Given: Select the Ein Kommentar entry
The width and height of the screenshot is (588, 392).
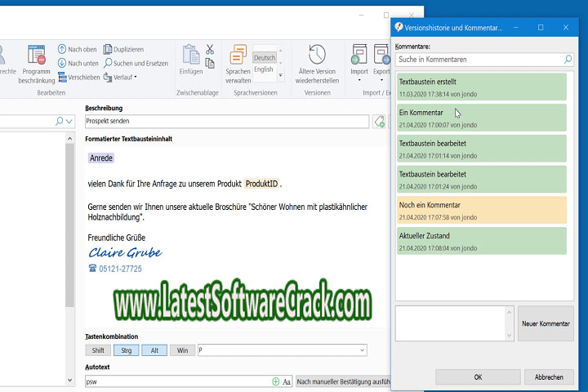Looking at the screenshot, I should [482, 118].
